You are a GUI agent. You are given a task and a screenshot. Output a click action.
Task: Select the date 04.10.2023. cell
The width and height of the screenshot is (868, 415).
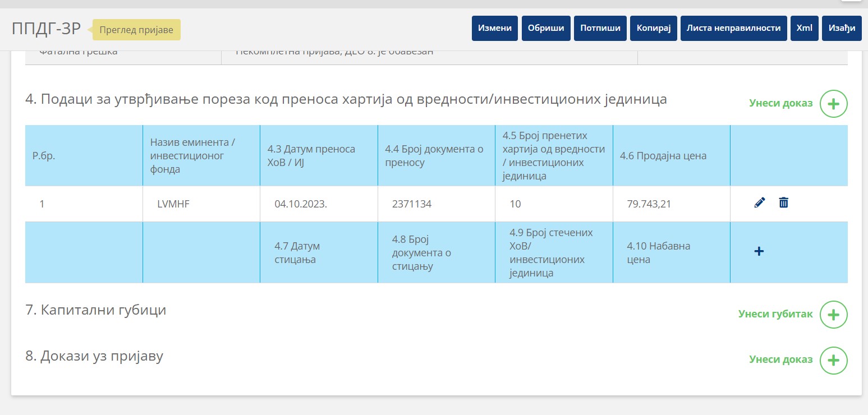click(319, 204)
